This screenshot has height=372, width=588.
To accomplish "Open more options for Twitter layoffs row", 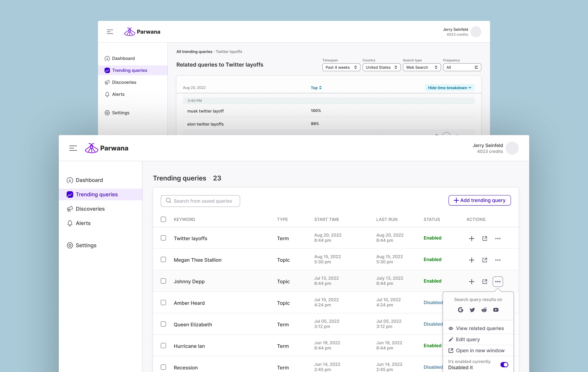I will pyautogui.click(x=498, y=238).
